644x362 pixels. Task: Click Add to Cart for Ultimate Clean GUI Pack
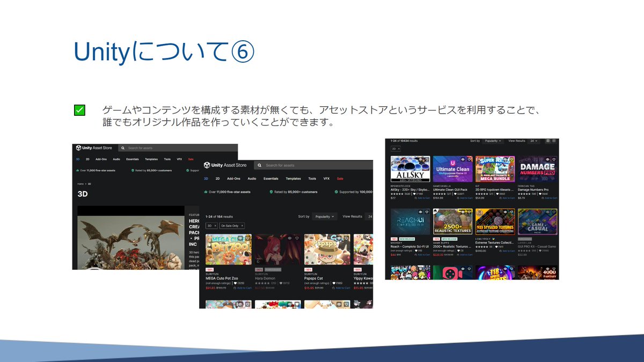click(466, 198)
